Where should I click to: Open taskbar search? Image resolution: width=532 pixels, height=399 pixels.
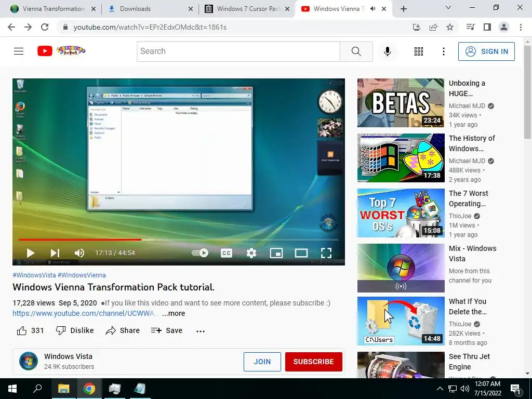(x=37, y=389)
